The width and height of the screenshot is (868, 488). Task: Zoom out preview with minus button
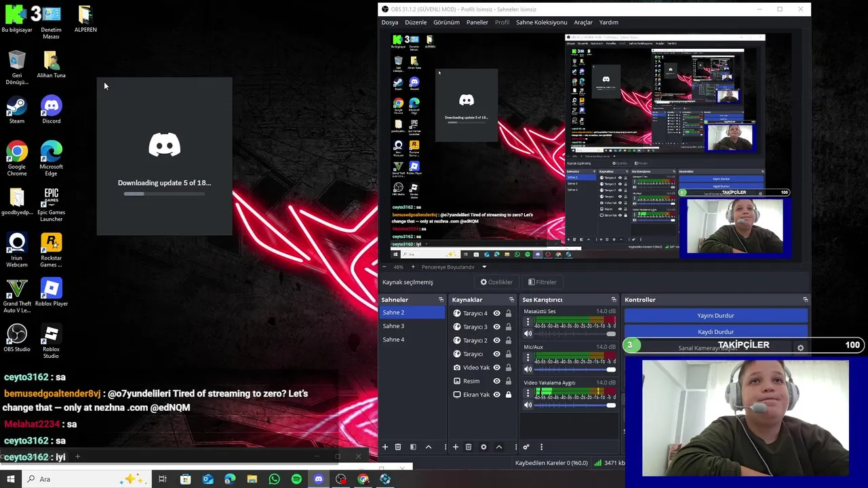(x=384, y=267)
